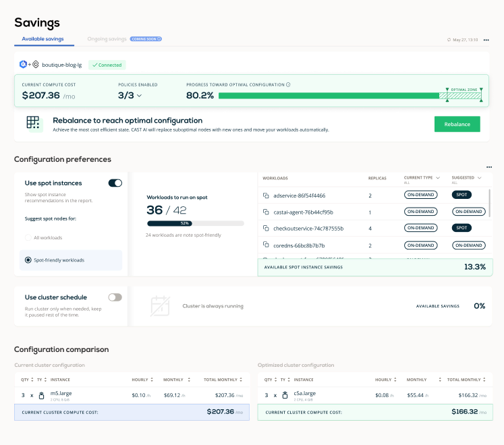The height and width of the screenshot is (445, 504).
Task: Open the Ongoing savings tab
Action: click(107, 39)
